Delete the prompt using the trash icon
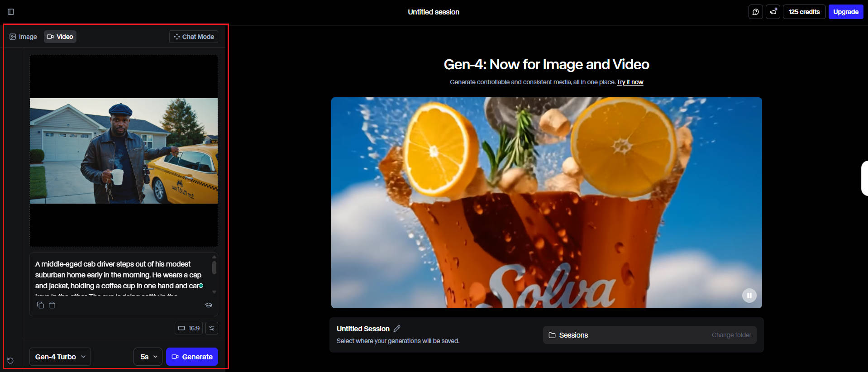The image size is (868, 372). point(52,305)
